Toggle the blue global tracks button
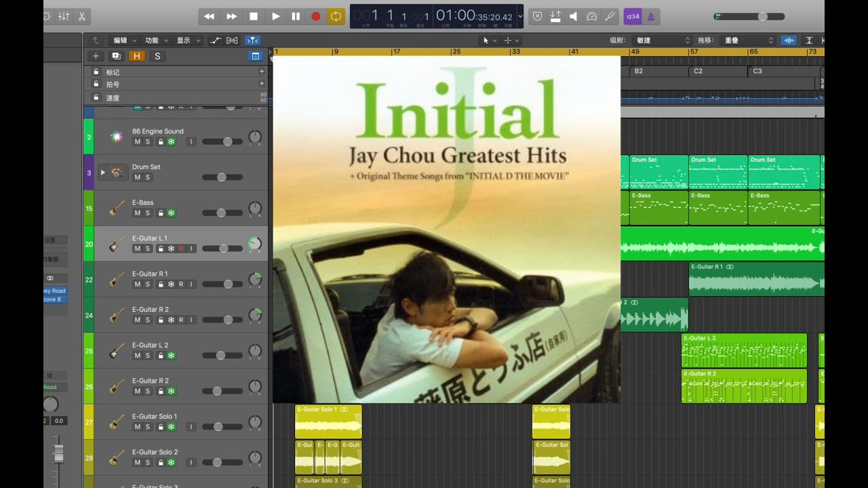The image size is (868, 488). pos(255,56)
